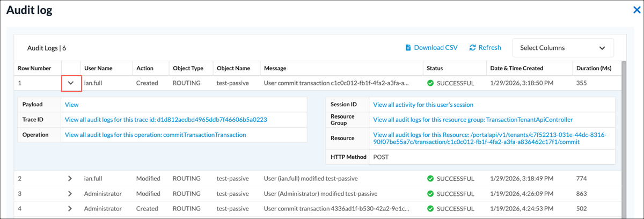Expand row 4 details chevron
644x219 pixels.
point(70,208)
